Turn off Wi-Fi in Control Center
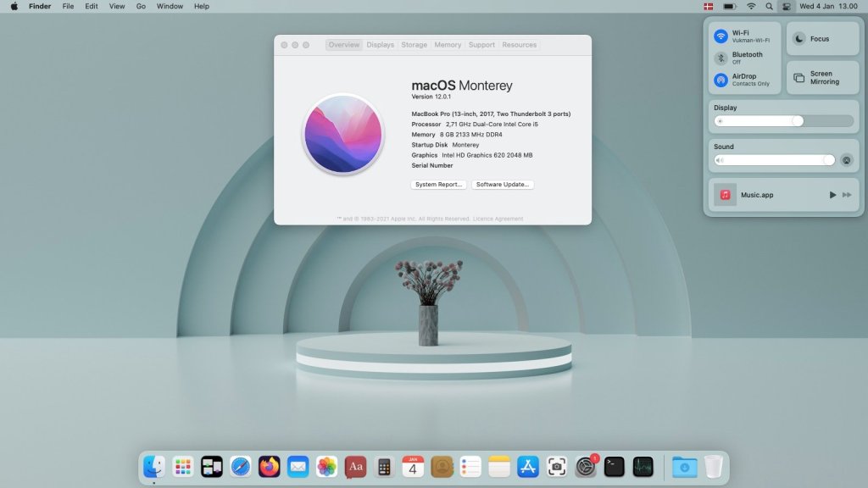Image resolution: width=868 pixels, height=488 pixels. (x=721, y=36)
